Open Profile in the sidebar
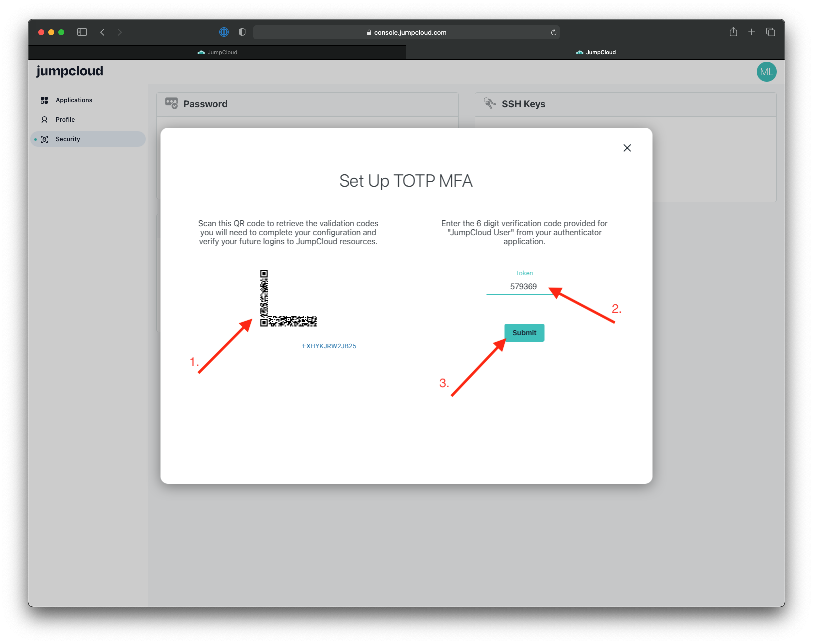Screen dimensions: 813x644 point(88,120)
